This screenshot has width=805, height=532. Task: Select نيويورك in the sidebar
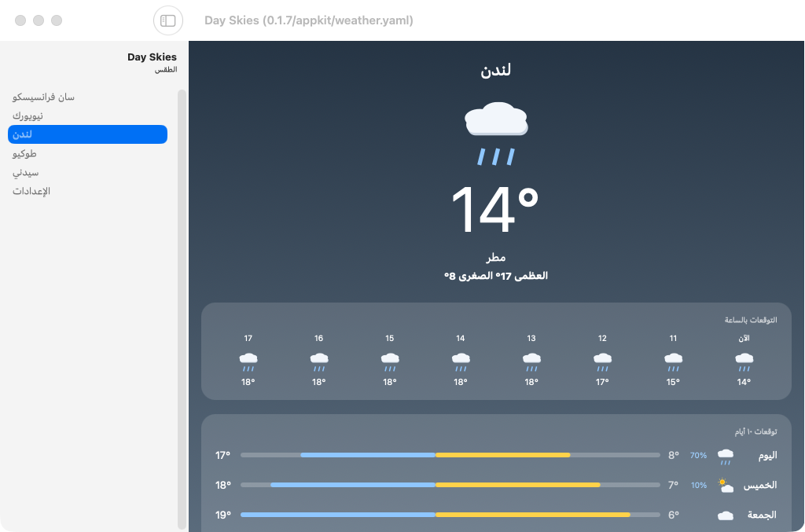coord(87,116)
